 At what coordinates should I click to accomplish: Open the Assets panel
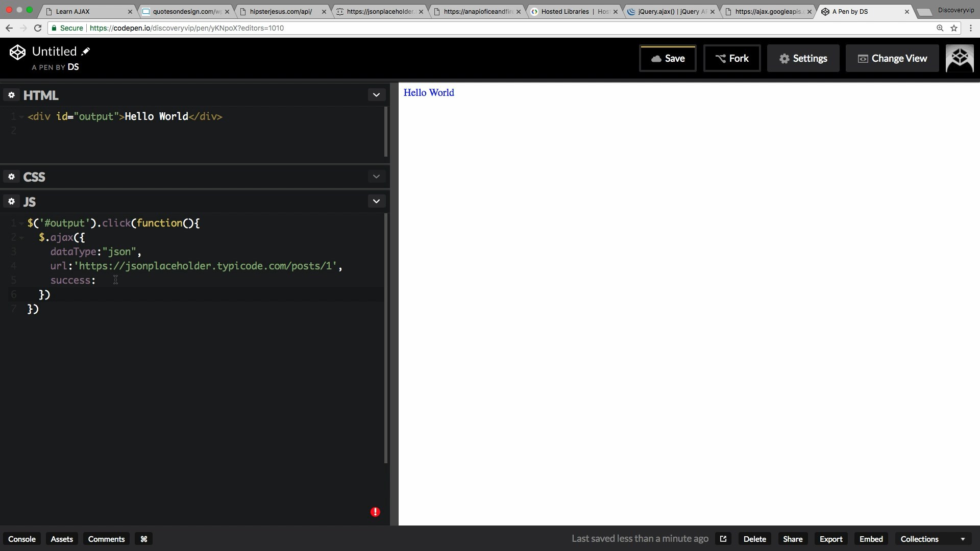pyautogui.click(x=62, y=539)
